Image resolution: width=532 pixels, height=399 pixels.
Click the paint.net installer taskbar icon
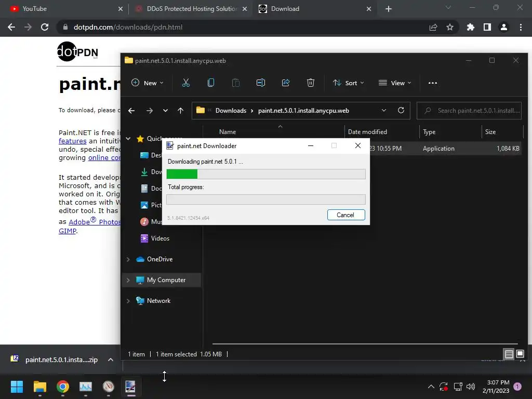(x=131, y=387)
